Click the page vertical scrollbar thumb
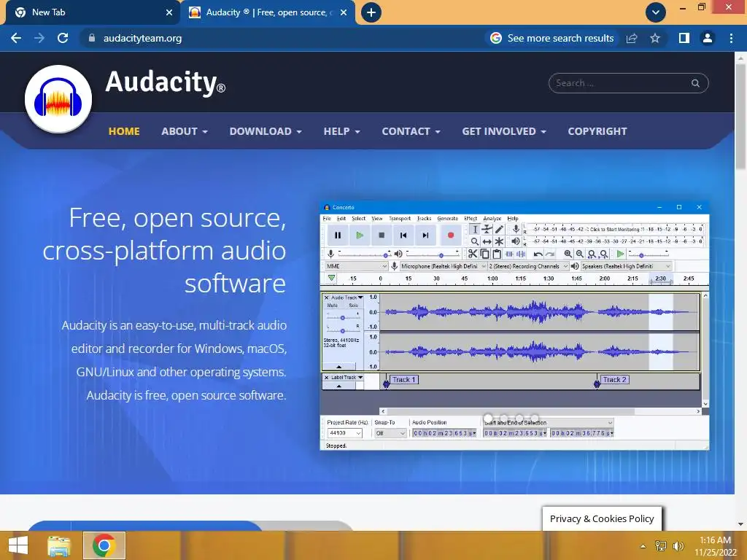 point(740,117)
